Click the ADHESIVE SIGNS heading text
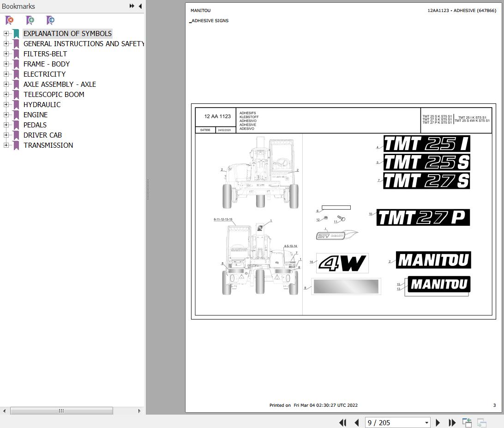The width and height of the screenshot is (504, 428). [x=210, y=21]
